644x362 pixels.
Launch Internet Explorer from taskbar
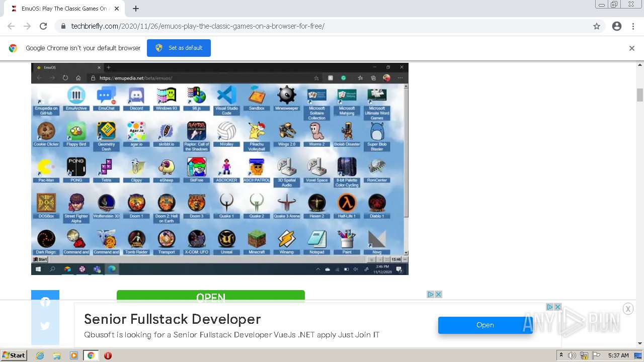[x=40, y=355]
